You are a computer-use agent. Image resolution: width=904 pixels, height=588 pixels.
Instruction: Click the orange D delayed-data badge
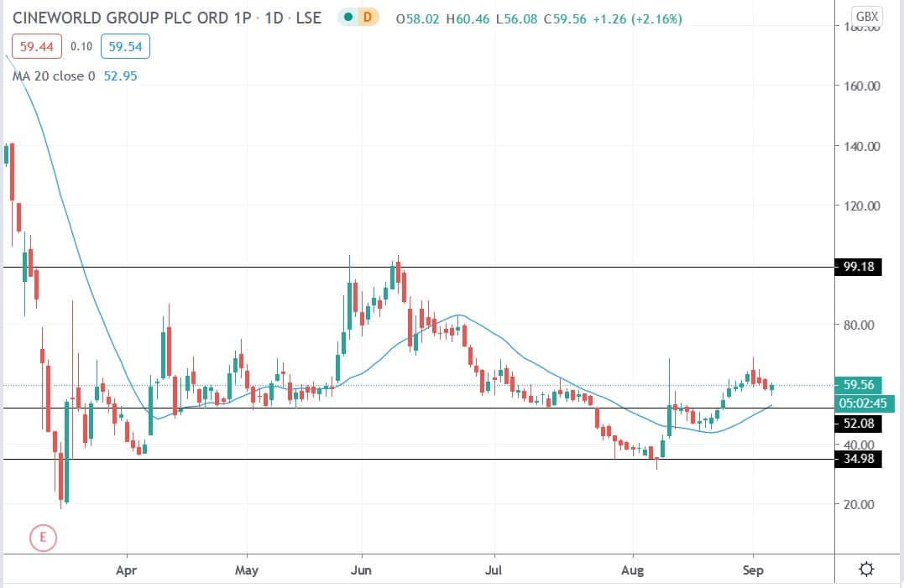point(368,18)
